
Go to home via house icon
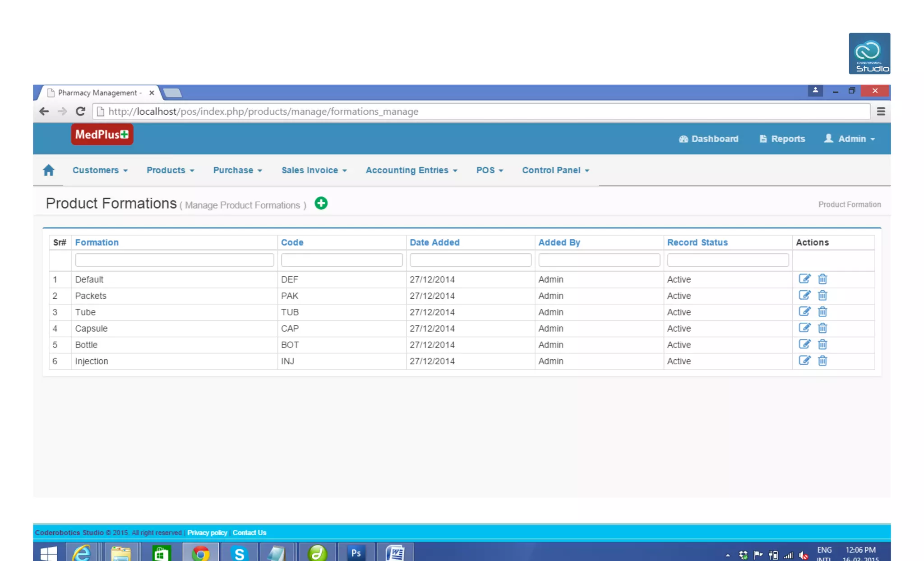49,170
